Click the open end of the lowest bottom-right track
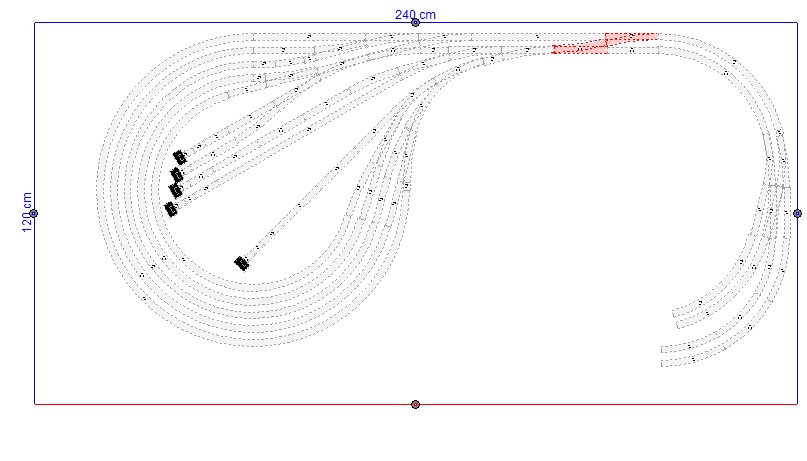The height and width of the screenshot is (461, 807). click(x=663, y=362)
